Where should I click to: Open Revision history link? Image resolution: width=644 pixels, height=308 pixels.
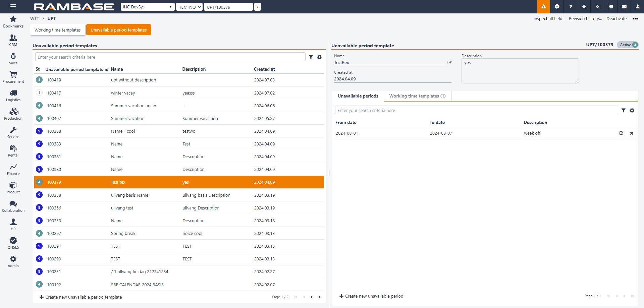585,19
